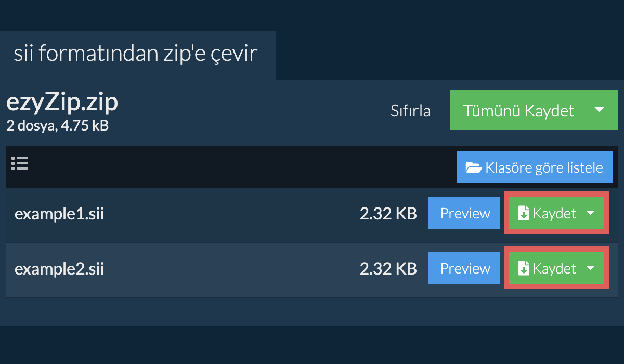
Task: Click download file icon for example1.sii
Action: pyautogui.click(x=524, y=214)
